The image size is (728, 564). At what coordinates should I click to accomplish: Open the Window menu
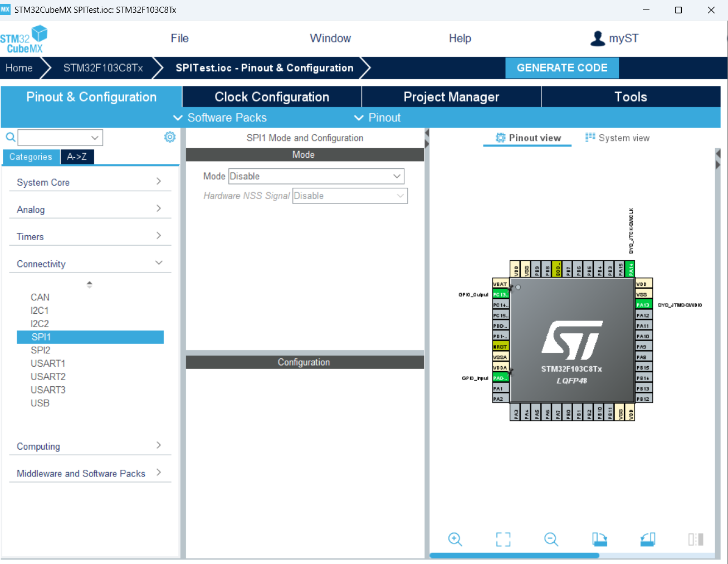(330, 38)
